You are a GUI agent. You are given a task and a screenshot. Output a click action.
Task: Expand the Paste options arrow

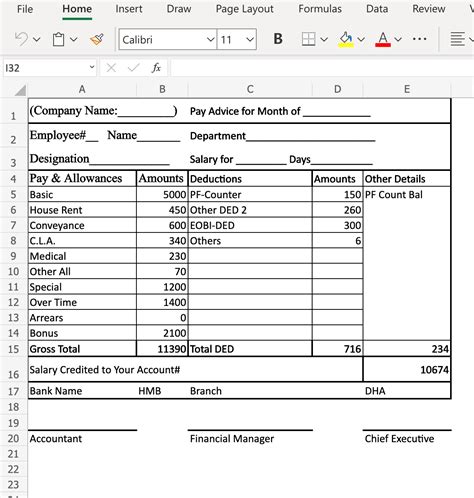tap(74, 40)
